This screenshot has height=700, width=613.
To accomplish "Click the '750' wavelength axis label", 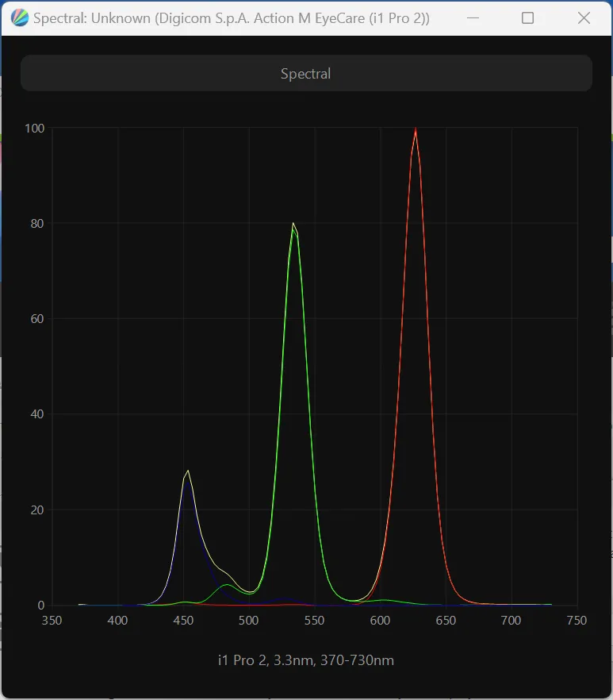I will tap(577, 621).
